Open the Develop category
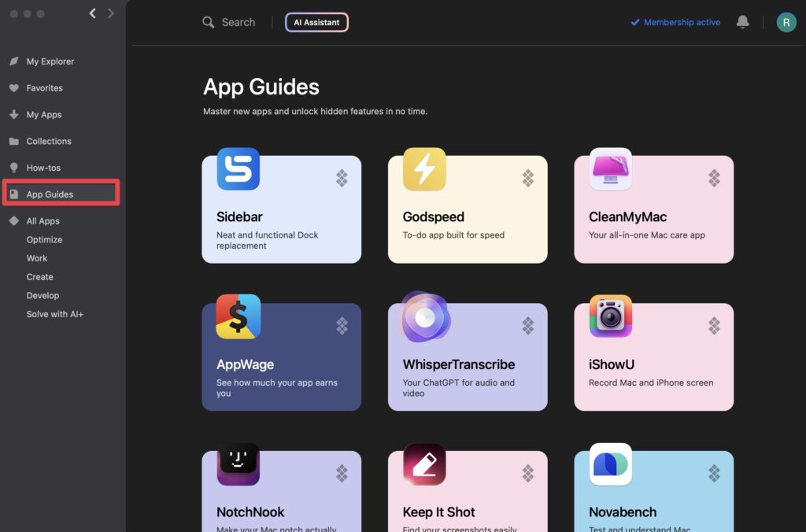 pyautogui.click(x=43, y=296)
